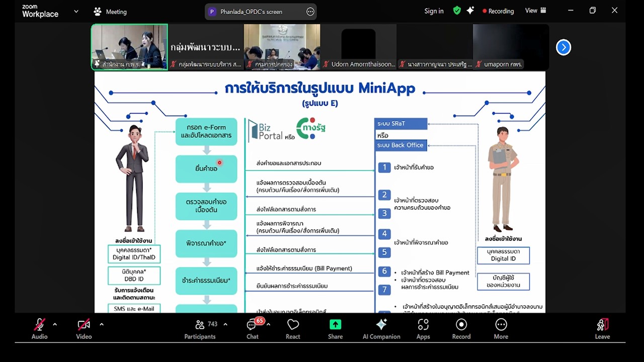Open the React heart menu

point(293,329)
